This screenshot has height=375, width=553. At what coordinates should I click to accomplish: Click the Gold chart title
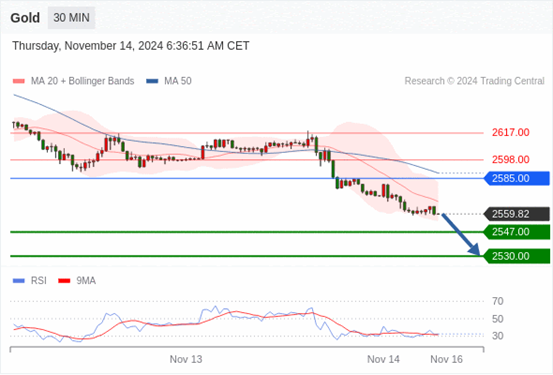[25, 18]
